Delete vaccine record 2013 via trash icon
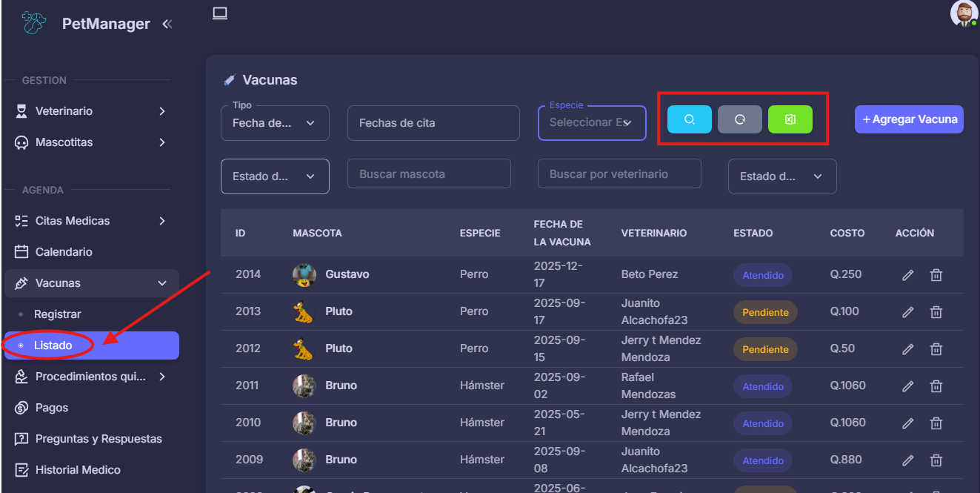This screenshot has height=493, width=980. [936, 312]
